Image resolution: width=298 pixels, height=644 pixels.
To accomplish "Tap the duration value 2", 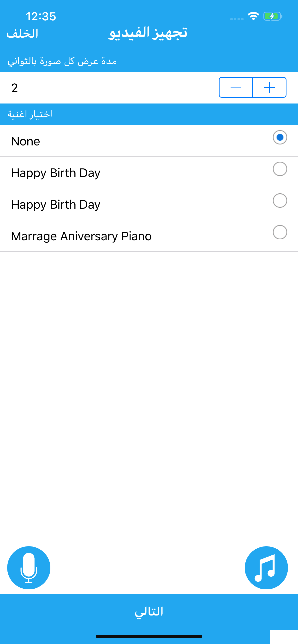I will [15, 88].
